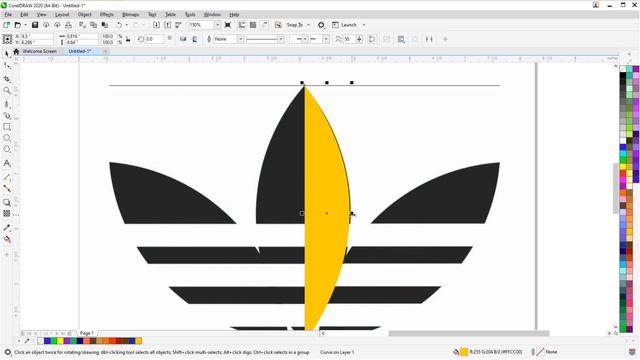Image resolution: width=640 pixels, height=360 pixels.
Task: Select the Polygon tool
Action: pos(7,149)
